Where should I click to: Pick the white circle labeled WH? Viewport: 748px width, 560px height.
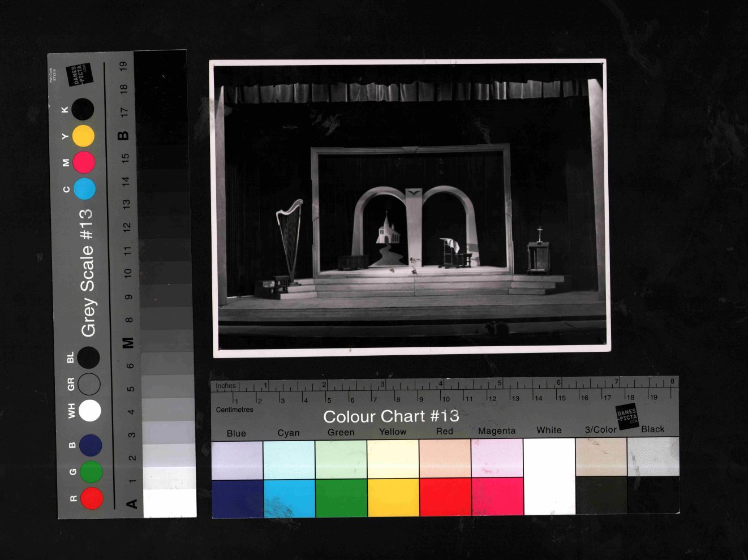pyautogui.click(x=89, y=410)
